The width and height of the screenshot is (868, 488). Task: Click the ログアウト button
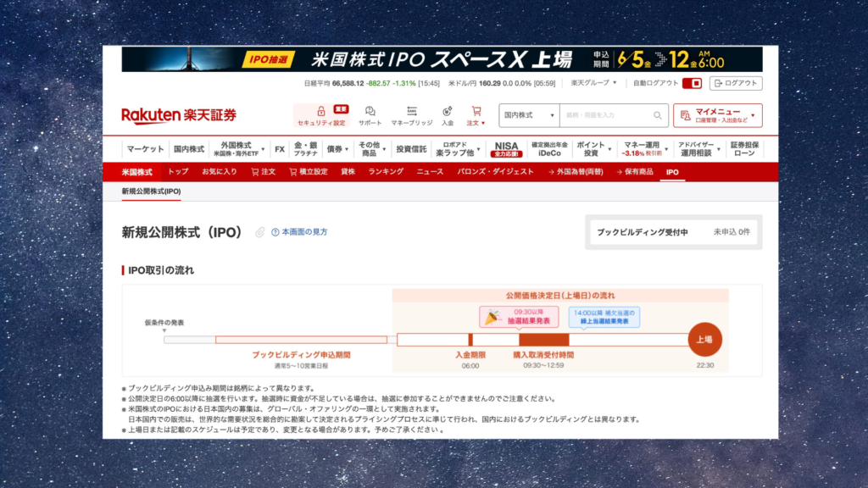(x=736, y=83)
